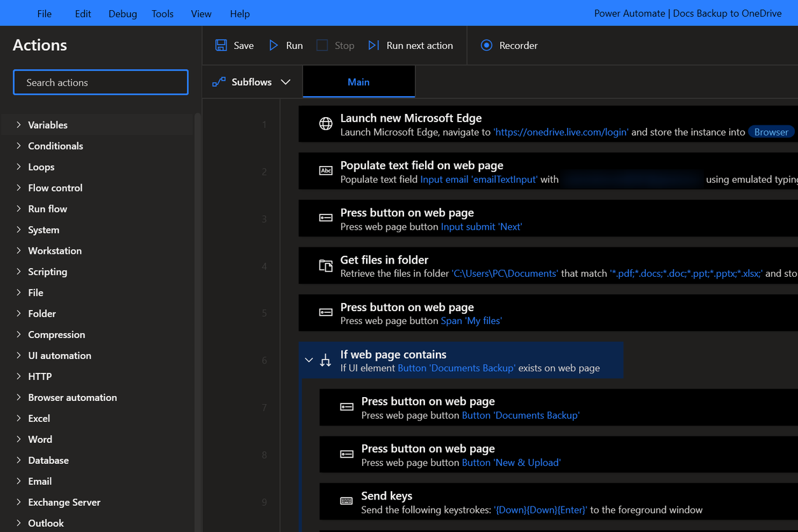Click button icon of Input submit 'Next' action
The height and width of the screenshot is (532, 798).
[326, 218]
